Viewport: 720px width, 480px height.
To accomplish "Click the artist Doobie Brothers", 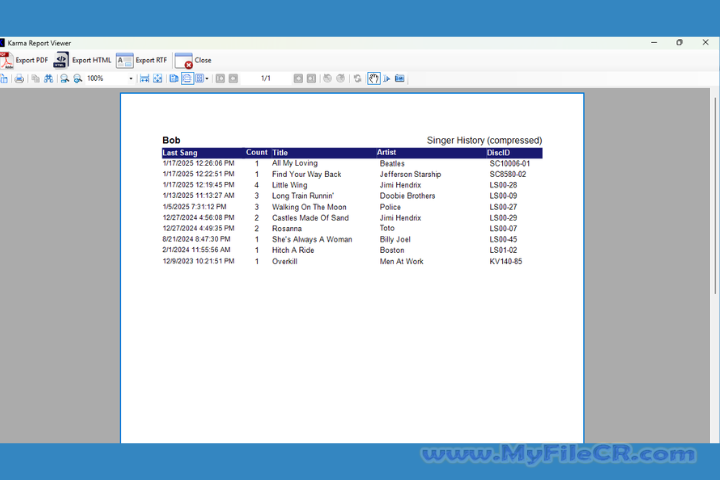I will [x=407, y=196].
